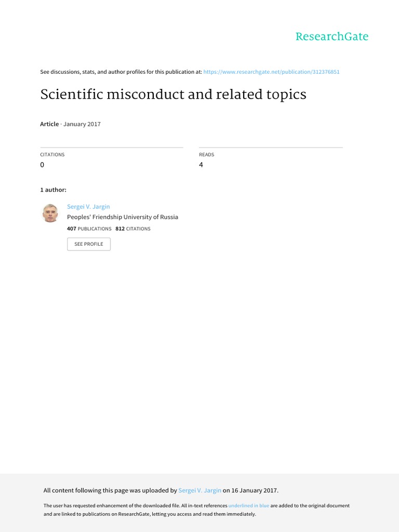
Task: Open Sergei V. Jargin link beside photo
Action: (x=88, y=207)
